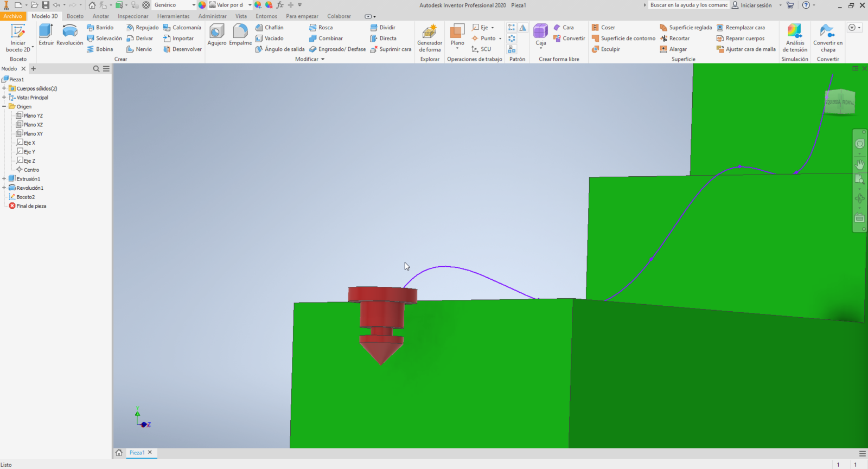Expand the Cuerpos sólidos(2) node
Image resolution: width=868 pixels, height=469 pixels.
4,88
